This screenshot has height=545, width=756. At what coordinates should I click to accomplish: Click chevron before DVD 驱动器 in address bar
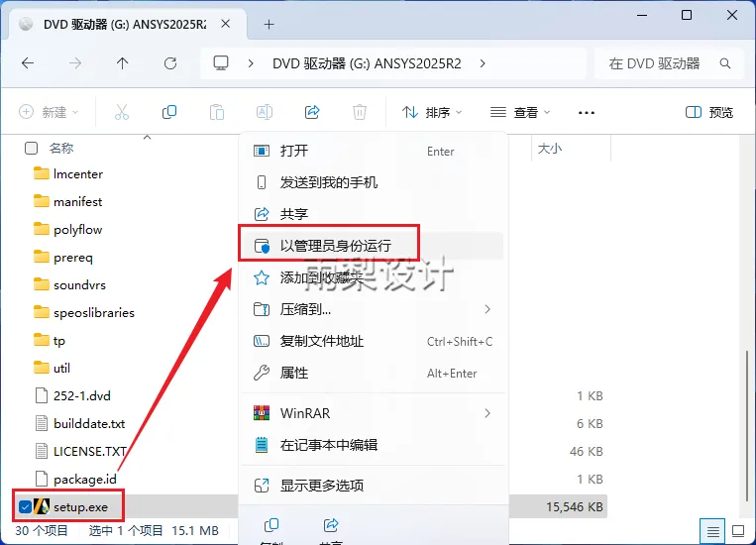(251, 63)
